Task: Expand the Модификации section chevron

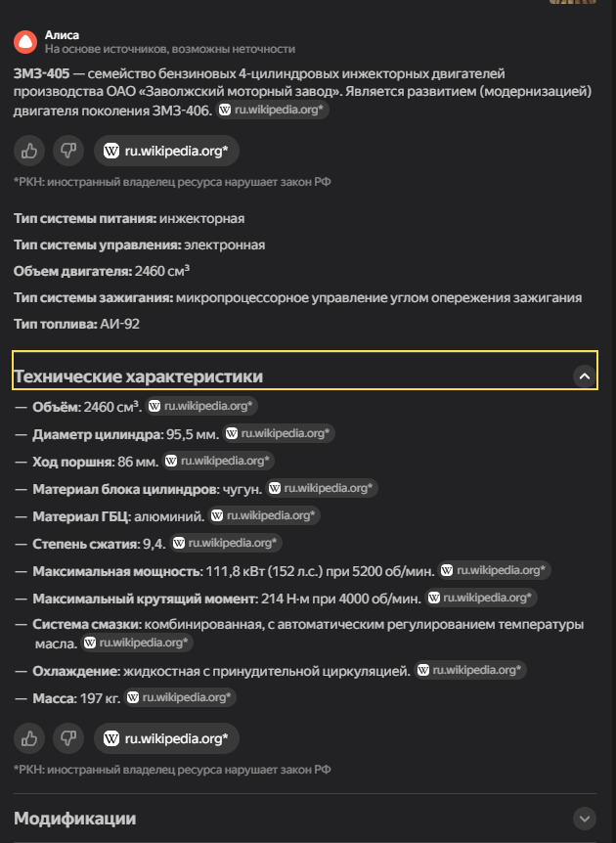Action: pyautogui.click(x=584, y=819)
